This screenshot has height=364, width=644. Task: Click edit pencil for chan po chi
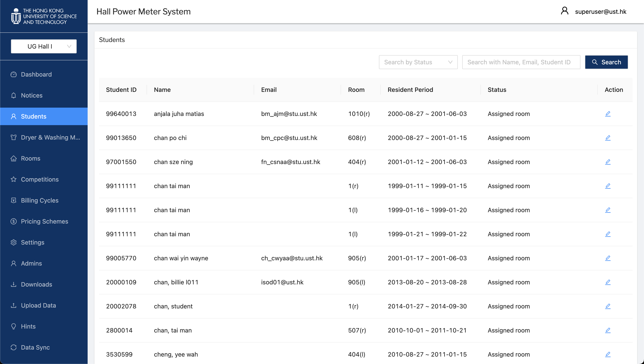[x=607, y=138]
